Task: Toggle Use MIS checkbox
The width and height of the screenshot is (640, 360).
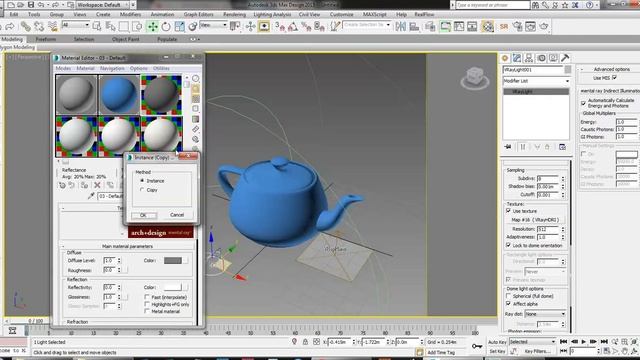Action: coord(614,78)
